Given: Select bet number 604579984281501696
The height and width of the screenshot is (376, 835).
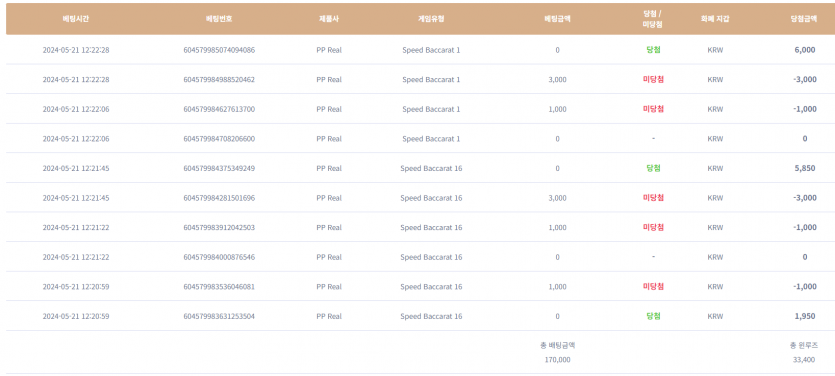Looking at the screenshot, I should pos(219,198).
